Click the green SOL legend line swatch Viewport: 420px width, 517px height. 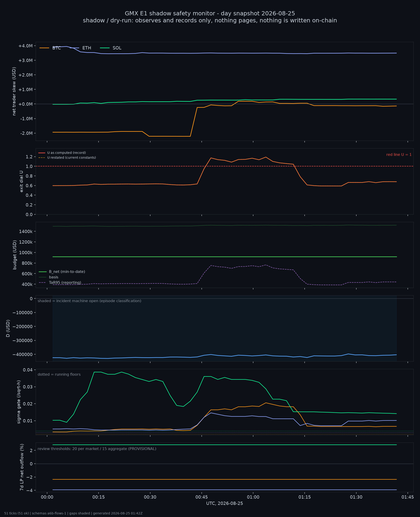(x=105, y=48)
